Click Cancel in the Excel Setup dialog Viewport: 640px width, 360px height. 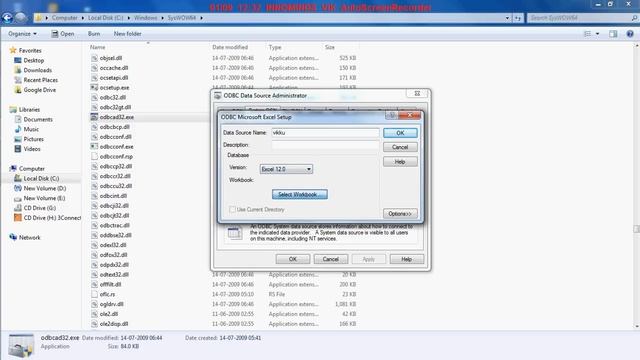400,147
